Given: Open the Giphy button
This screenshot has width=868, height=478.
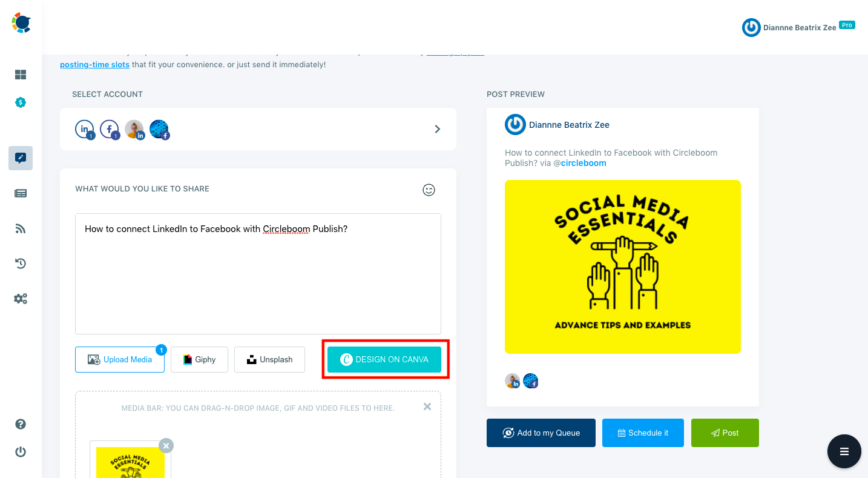Looking at the screenshot, I should pyautogui.click(x=199, y=359).
